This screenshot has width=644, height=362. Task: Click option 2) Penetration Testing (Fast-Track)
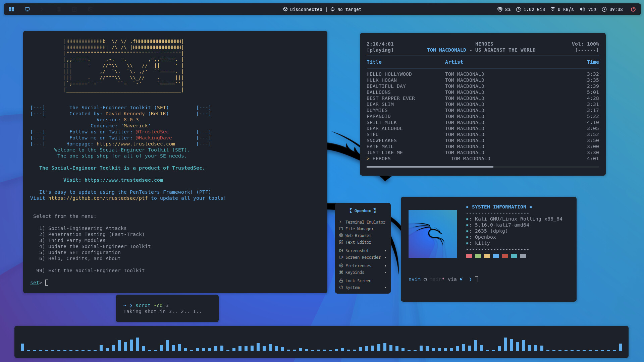92,234
